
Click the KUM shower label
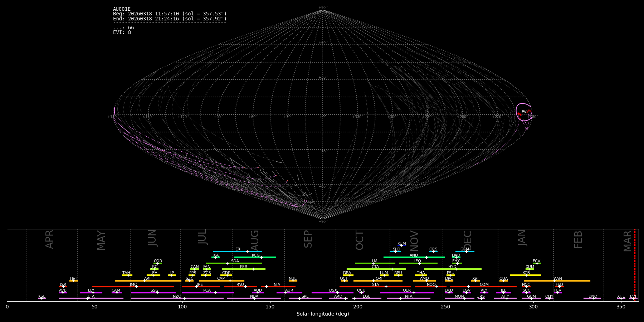402,244
